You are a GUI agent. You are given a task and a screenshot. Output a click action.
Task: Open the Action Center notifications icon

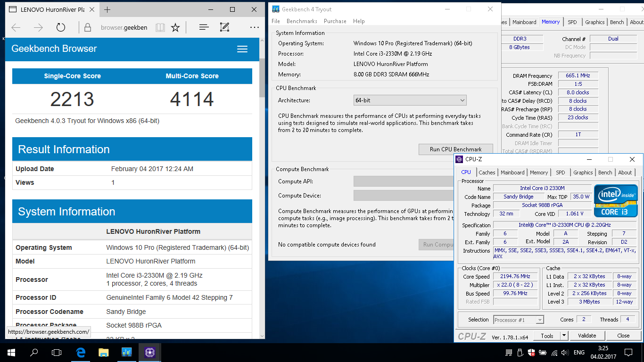(628, 352)
